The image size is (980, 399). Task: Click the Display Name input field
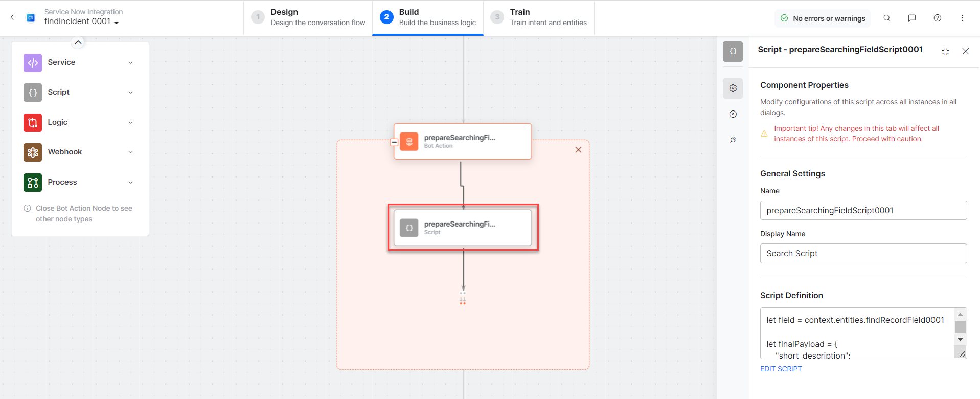[863, 253]
